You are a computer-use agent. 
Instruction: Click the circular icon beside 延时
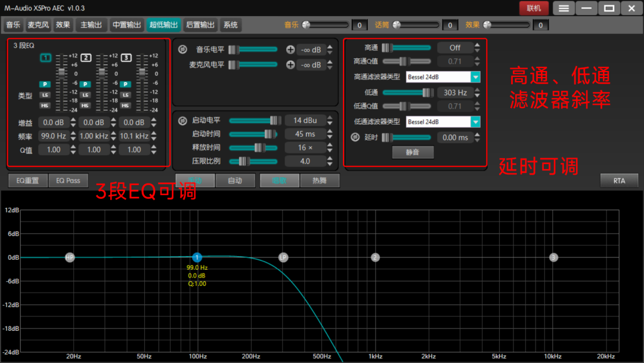click(355, 137)
